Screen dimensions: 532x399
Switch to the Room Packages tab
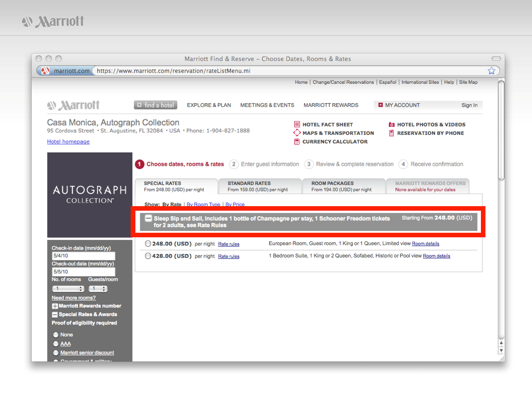pos(344,186)
